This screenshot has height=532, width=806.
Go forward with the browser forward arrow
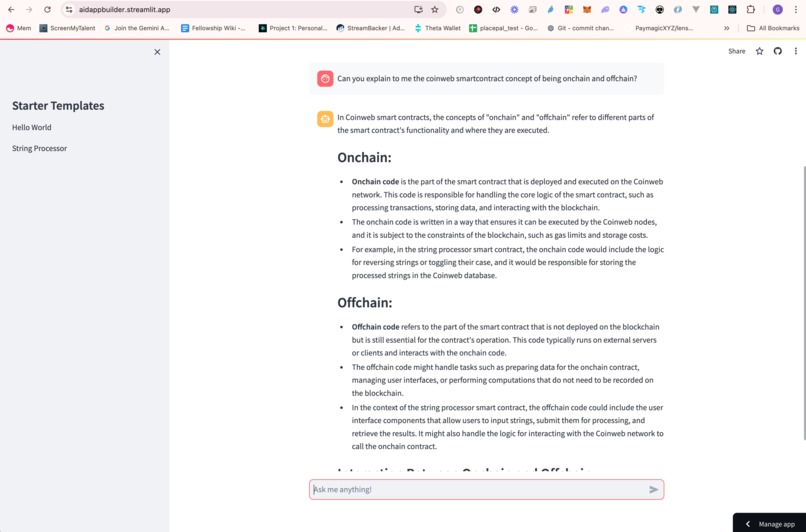[29, 9]
